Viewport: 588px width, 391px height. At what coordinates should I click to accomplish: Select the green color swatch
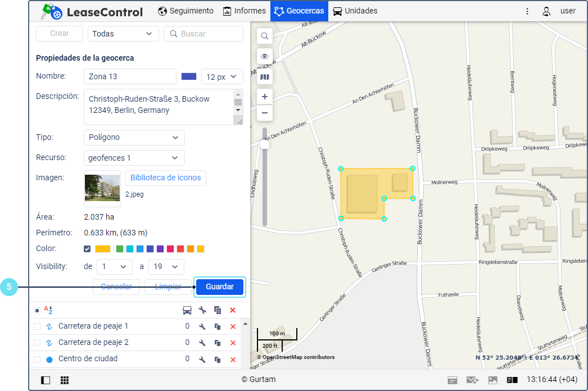point(119,249)
